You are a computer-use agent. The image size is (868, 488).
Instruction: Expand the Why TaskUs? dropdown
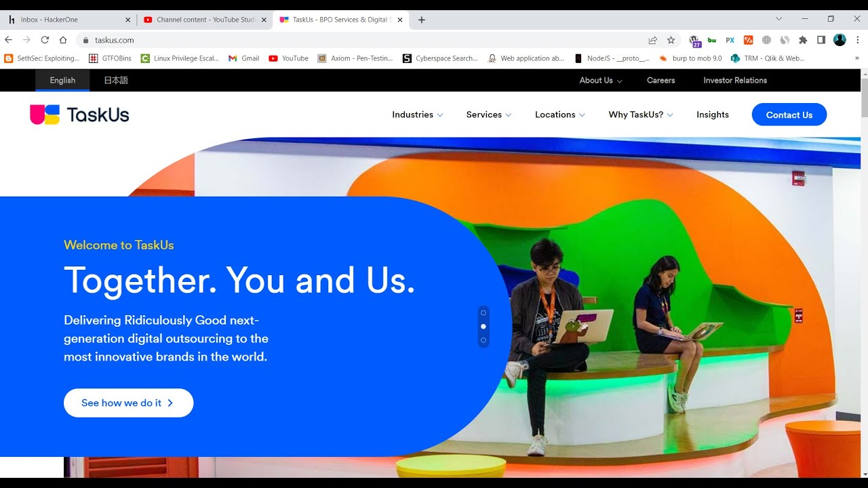[x=641, y=115]
